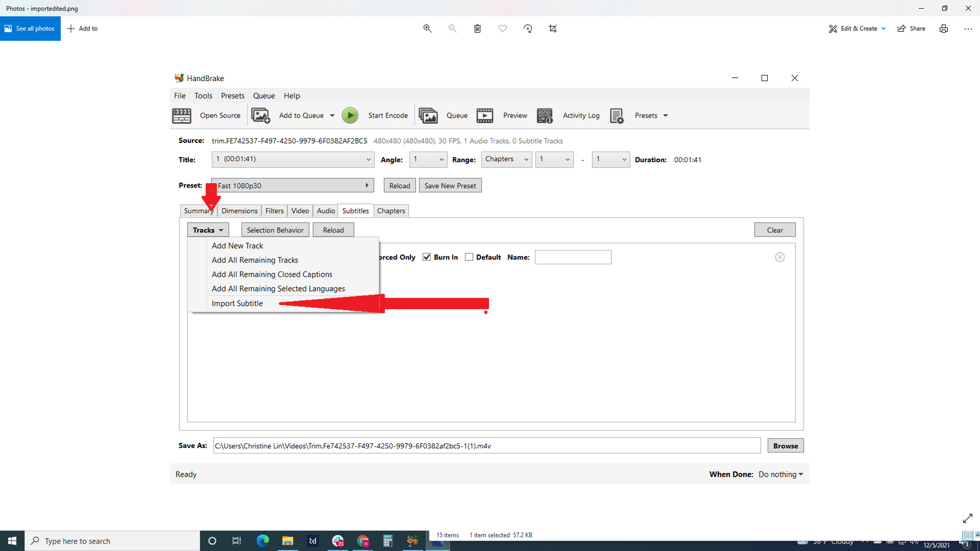
Task: Enter fullscreen with expand arrows icon
Action: click(x=968, y=518)
